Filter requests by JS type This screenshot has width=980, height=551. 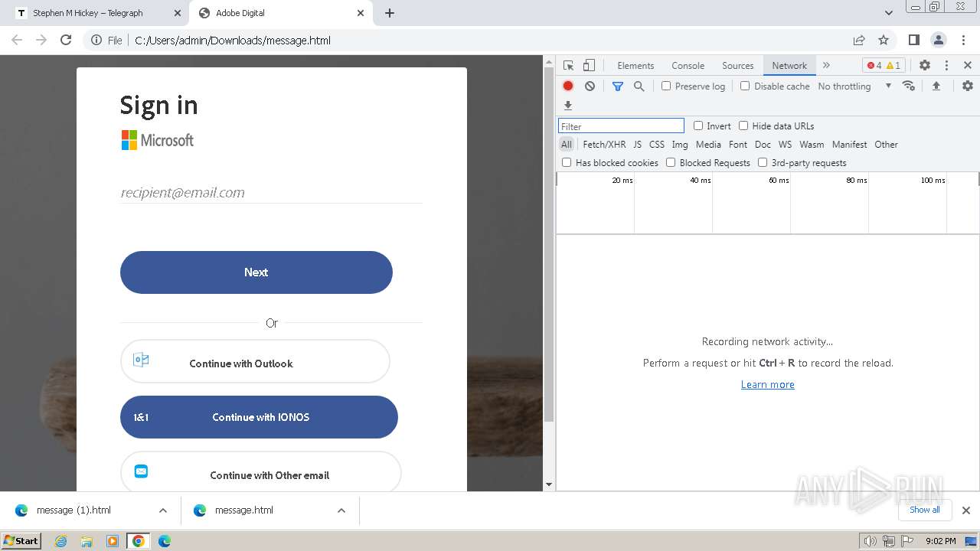637,145
